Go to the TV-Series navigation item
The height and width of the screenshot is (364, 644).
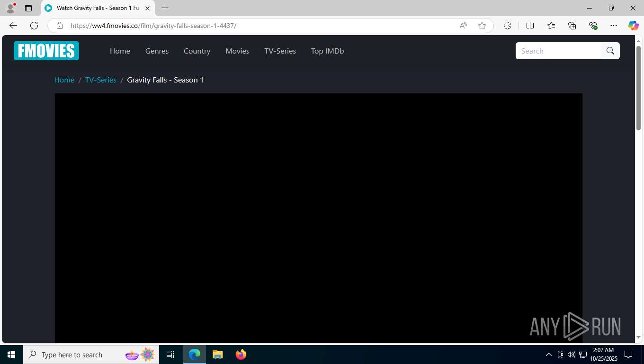[280, 51]
